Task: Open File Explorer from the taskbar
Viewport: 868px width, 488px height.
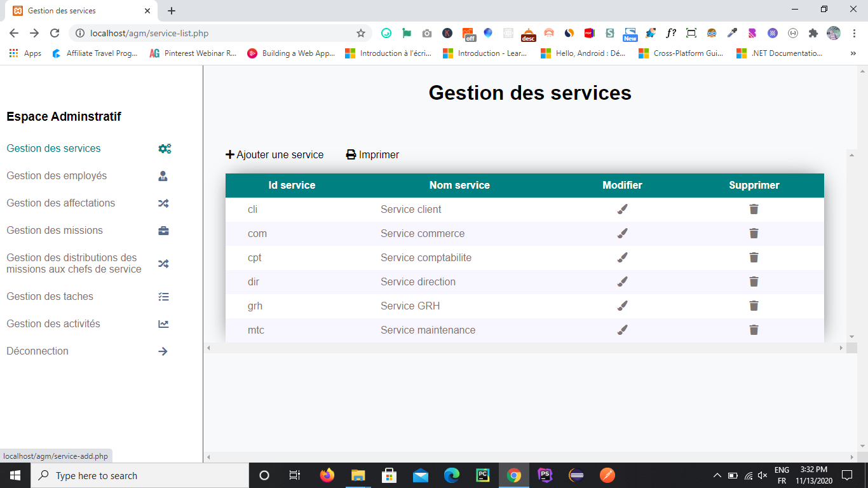Action: point(358,475)
